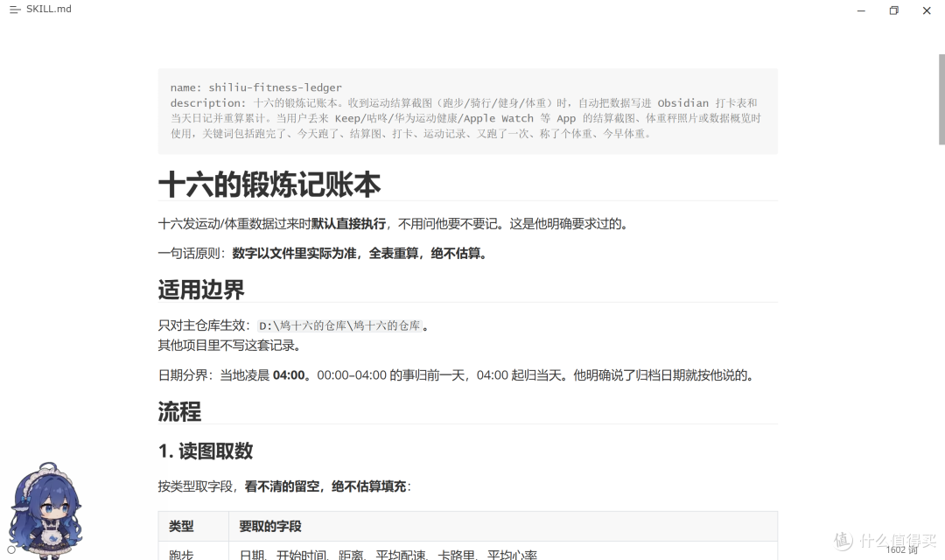The height and width of the screenshot is (560, 945).
Task: Restore down the window
Action: point(893,10)
